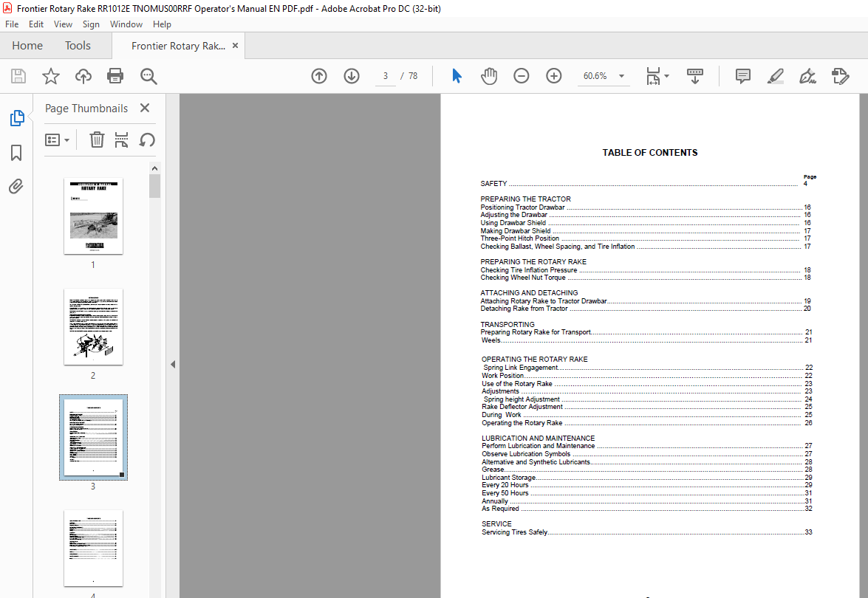Viewport: 868px width, 598px height.
Task: Go to previous page arrow icon
Action: 319,76
